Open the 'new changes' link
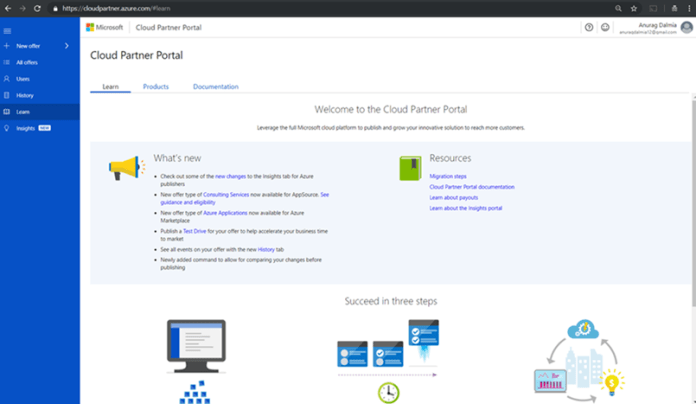This screenshot has height=404, width=696. 230,176
